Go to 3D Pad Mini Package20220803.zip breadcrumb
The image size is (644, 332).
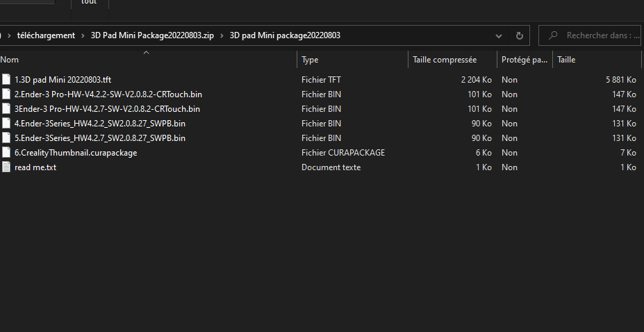click(x=152, y=35)
